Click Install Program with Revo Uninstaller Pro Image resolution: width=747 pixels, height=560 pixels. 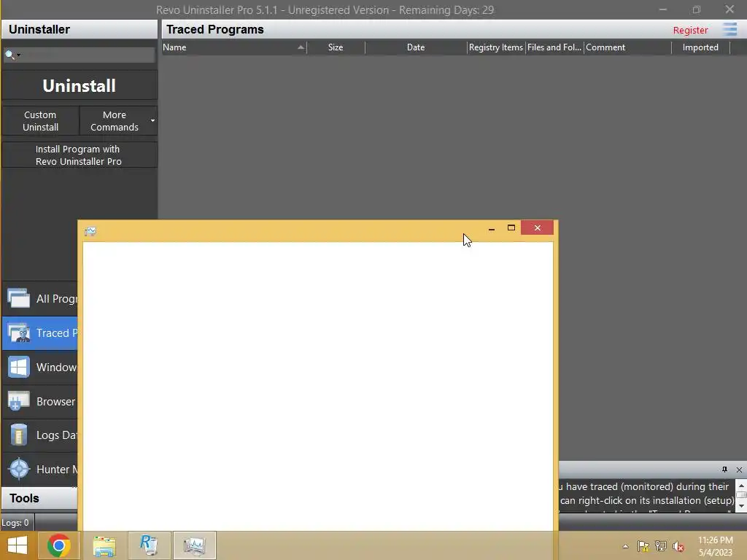(x=79, y=155)
